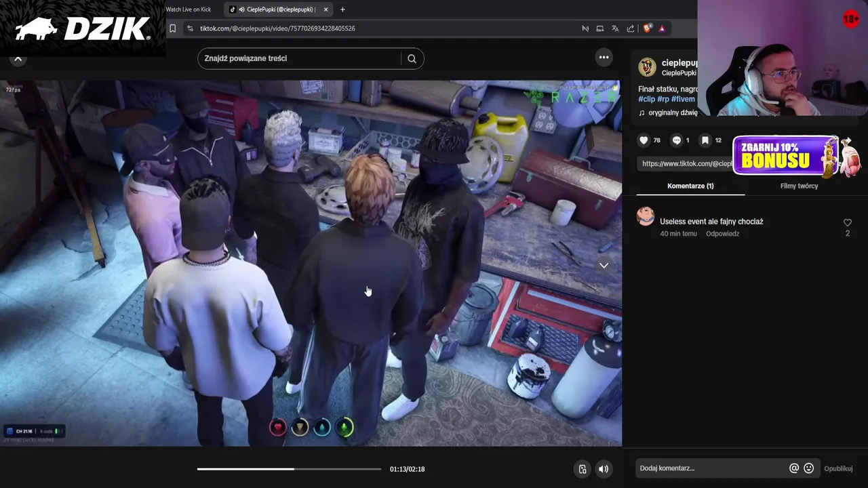This screenshot has width=868, height=488.
Task: Click the share page icon in address bar
Action: tap(631, 28)
